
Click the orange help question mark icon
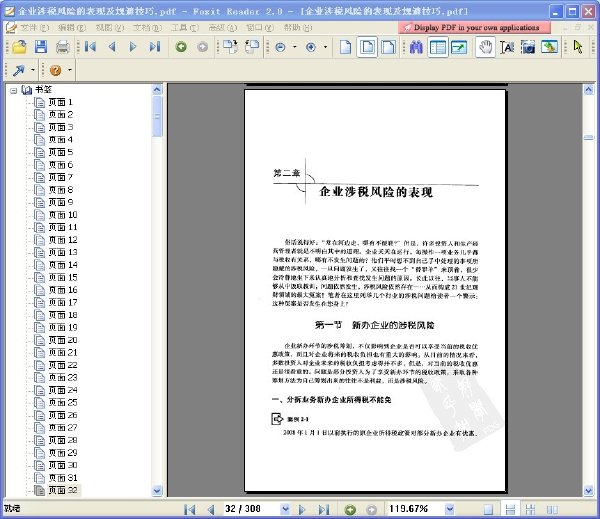55,70
